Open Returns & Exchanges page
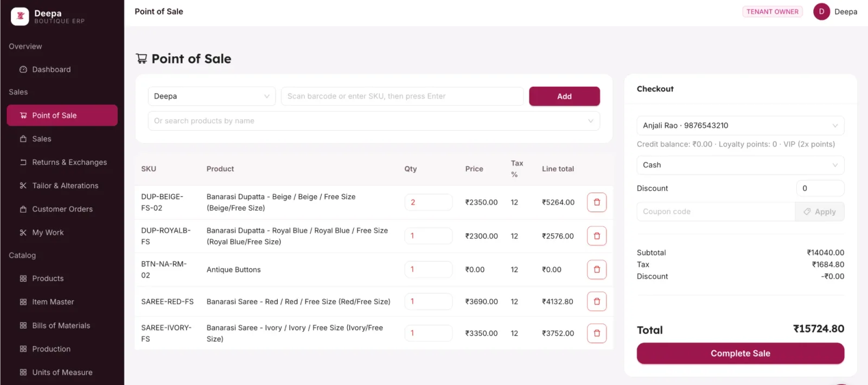The width and height of the screenshot is (868, 385). tap(62, 162)
